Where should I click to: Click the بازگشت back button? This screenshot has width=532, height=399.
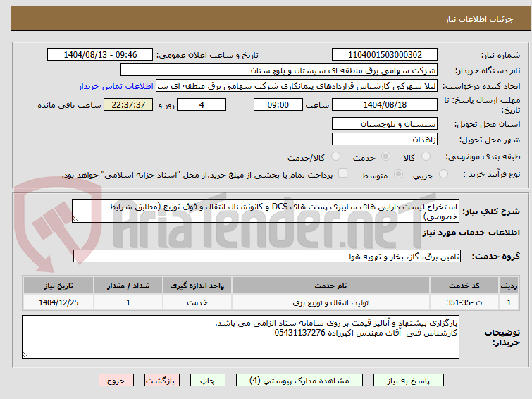(162, 381)
